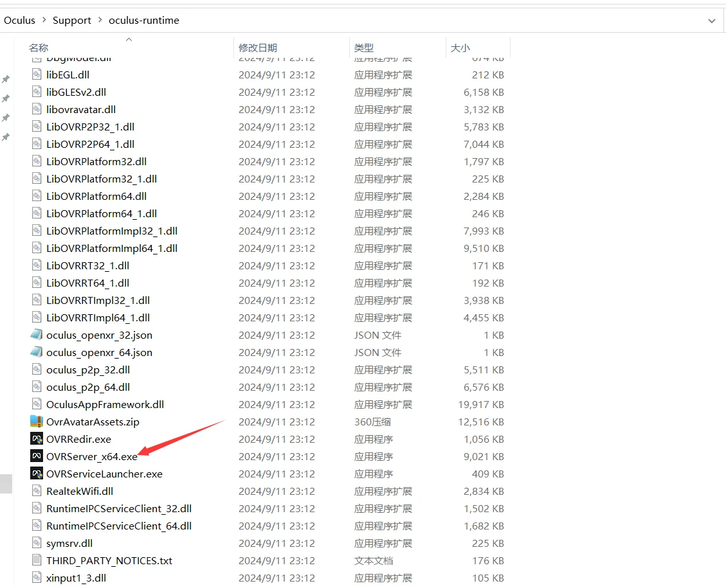
Task: Expand the chevron after Support in breadcrumb
Action: (x=100, y=20)
